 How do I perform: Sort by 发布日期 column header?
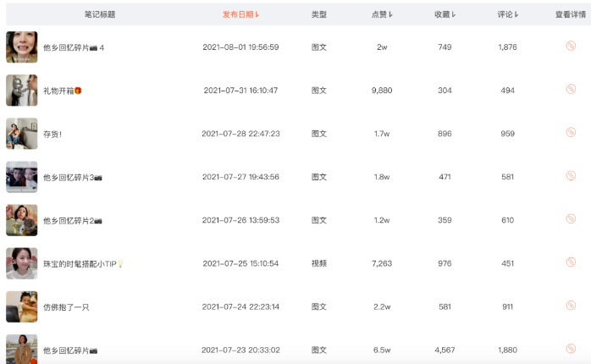tap(240, 14)
